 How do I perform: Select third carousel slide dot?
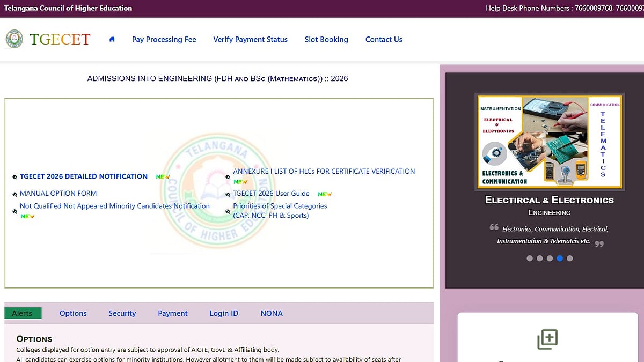[550, 258]
